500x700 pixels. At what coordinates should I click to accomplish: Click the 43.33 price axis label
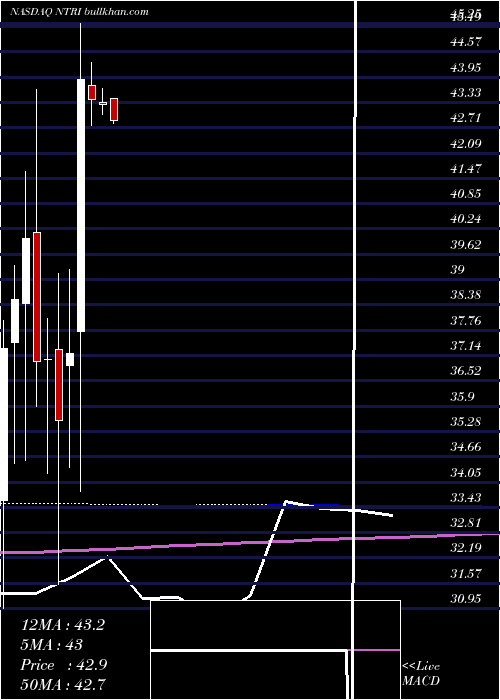[466, 93]
